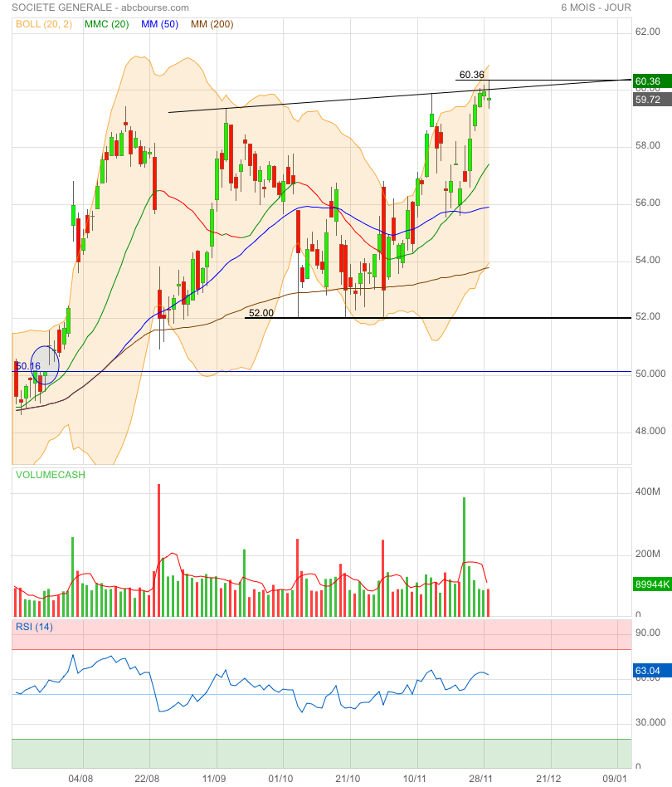Click the 10/11 date on time axis
672x787 pixels.
pos(415,779)
